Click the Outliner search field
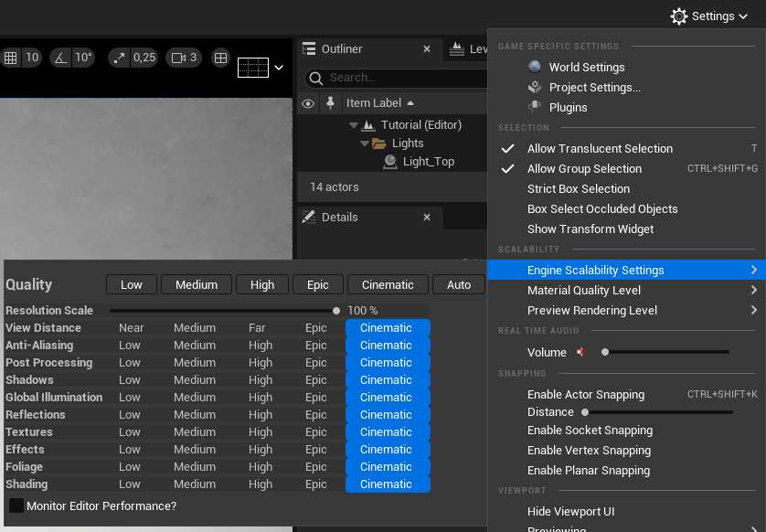This screenshot has height=532, width=766. (396, 78)
